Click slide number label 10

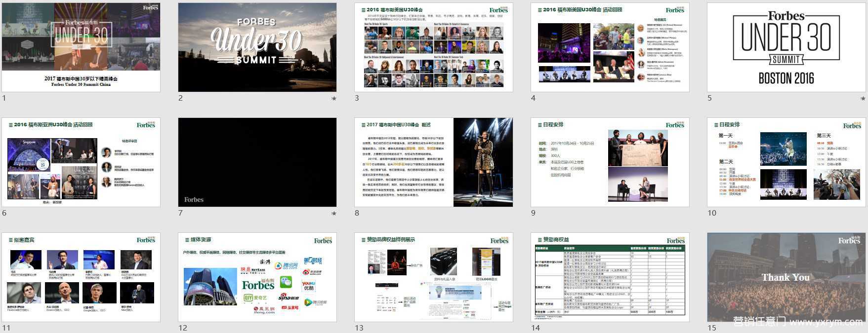pyautogui.click(x=712, y=213)
